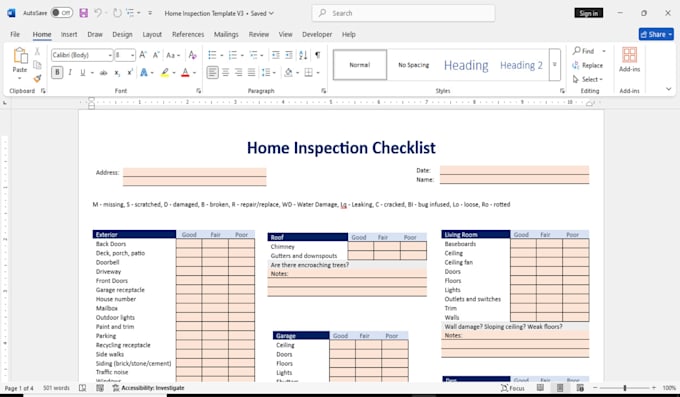Collapse the ribbon with chevron
Viewport: 680px width, 397px height.
(669, 89)
